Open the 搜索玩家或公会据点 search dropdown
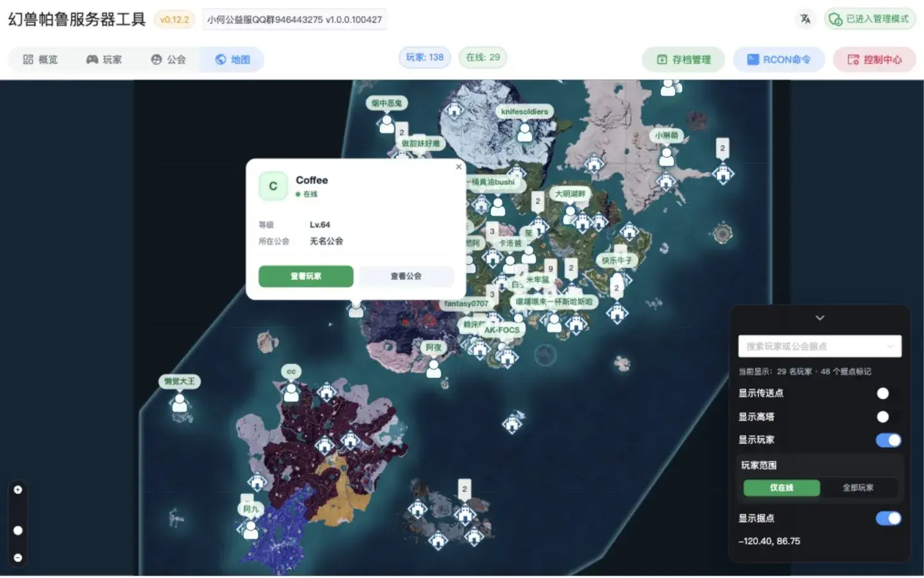Screen dimensions: 924x578 click(820, 346)
